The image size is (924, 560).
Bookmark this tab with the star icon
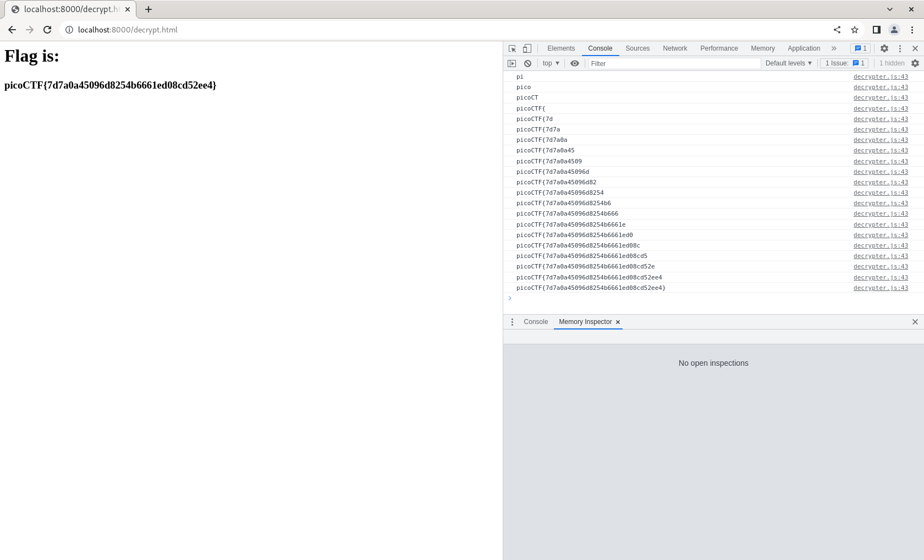[855, 30]
